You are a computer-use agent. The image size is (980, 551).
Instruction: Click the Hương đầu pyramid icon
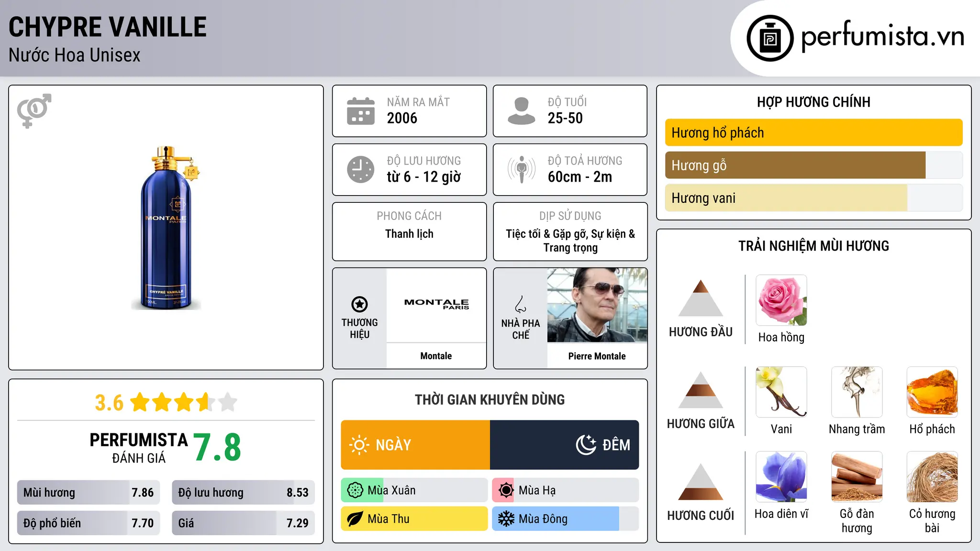(701, 298)
